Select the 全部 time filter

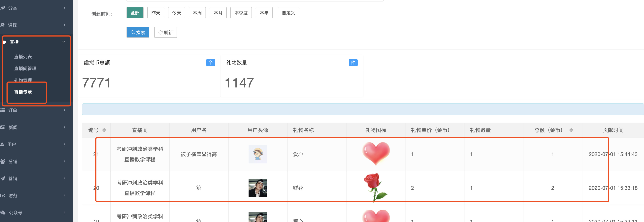(x=135, y=13)
